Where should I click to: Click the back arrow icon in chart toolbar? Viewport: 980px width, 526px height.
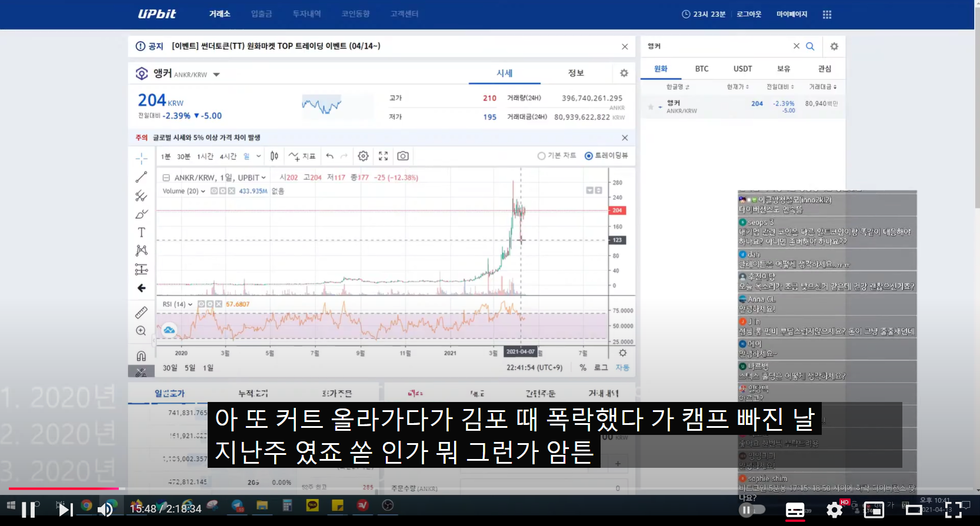pyautogui.click(x=141, y=288)
